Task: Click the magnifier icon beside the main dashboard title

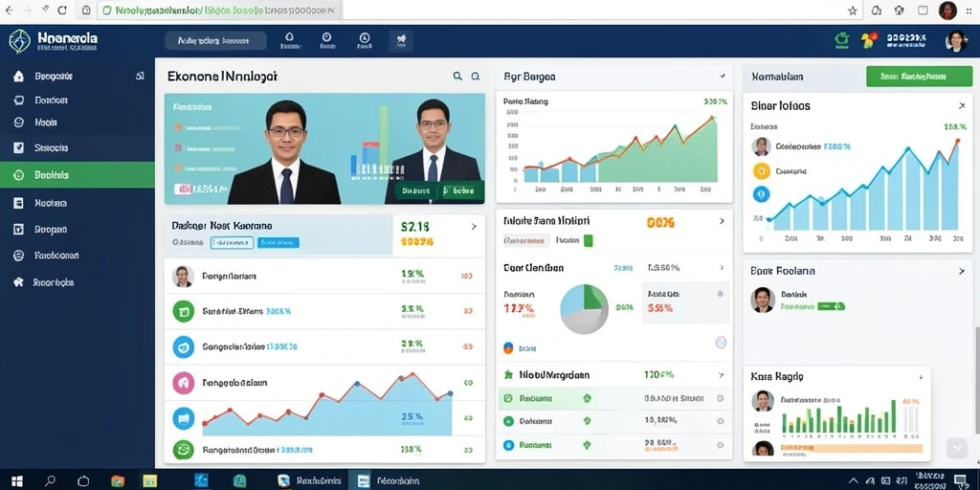Action: point(457,77)
